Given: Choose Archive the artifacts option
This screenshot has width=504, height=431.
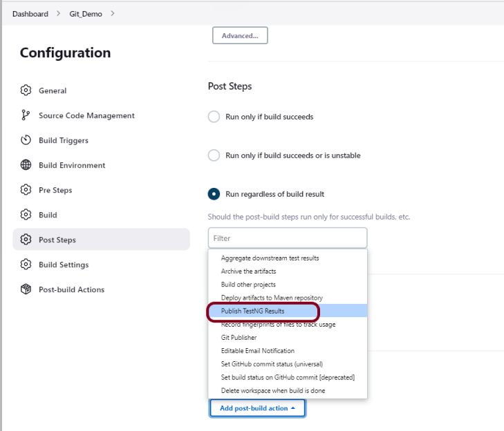Looking at the screenshot, I should click(248, 271).
